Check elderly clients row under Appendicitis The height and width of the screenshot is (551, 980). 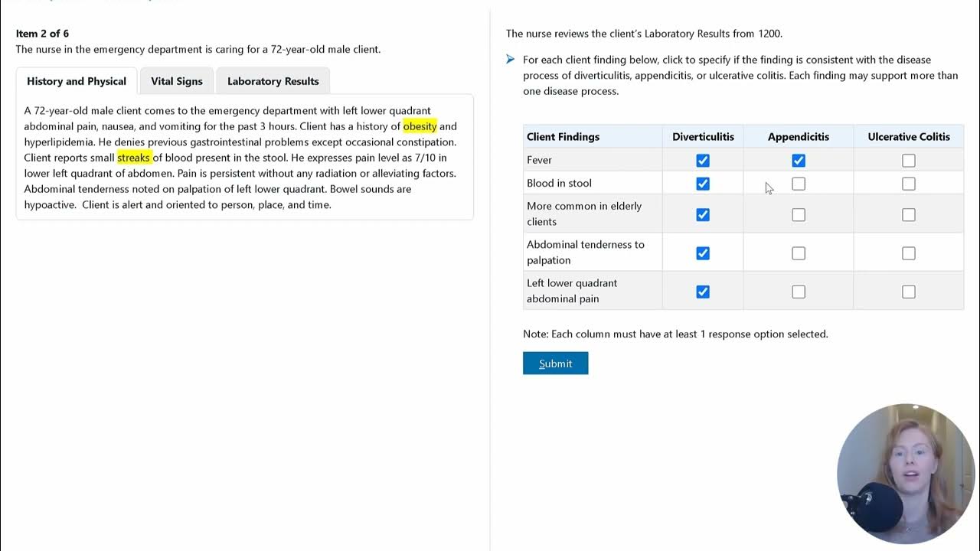pos(799,215)
